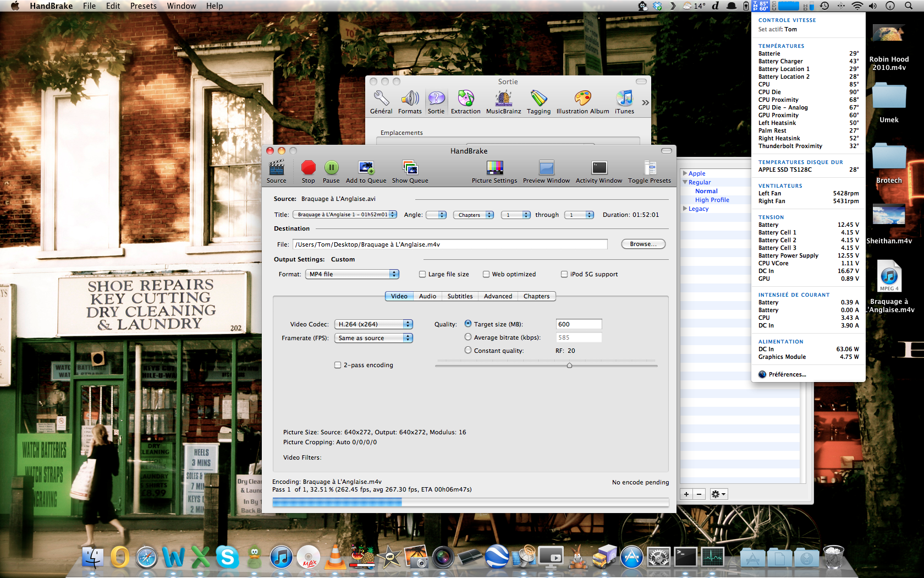Click Toggle Presets in the toolbar
This screenshot has height=578, width=924.
[x=650, y=171]
